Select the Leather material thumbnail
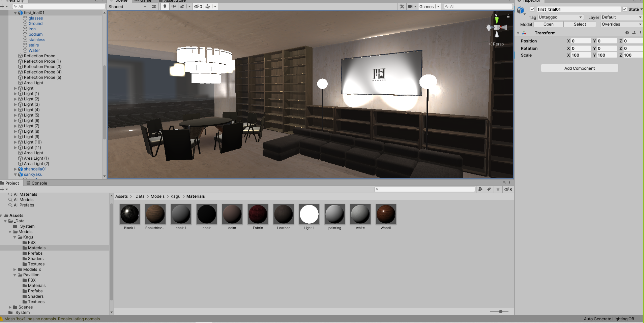This screenshot has height=323, width=644. coord(284,214)
